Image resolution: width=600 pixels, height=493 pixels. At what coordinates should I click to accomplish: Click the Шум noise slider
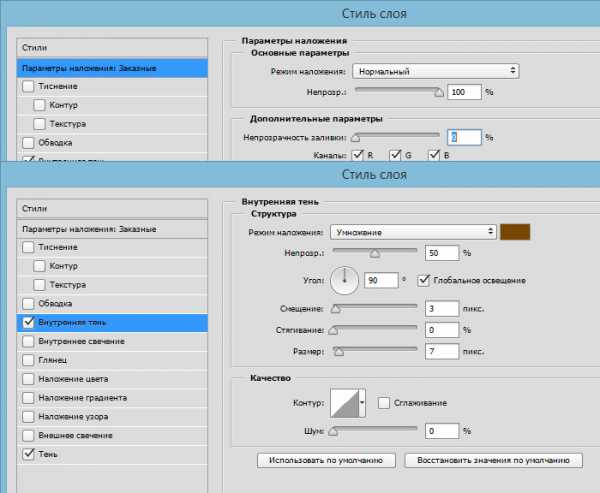click(373, 431)
